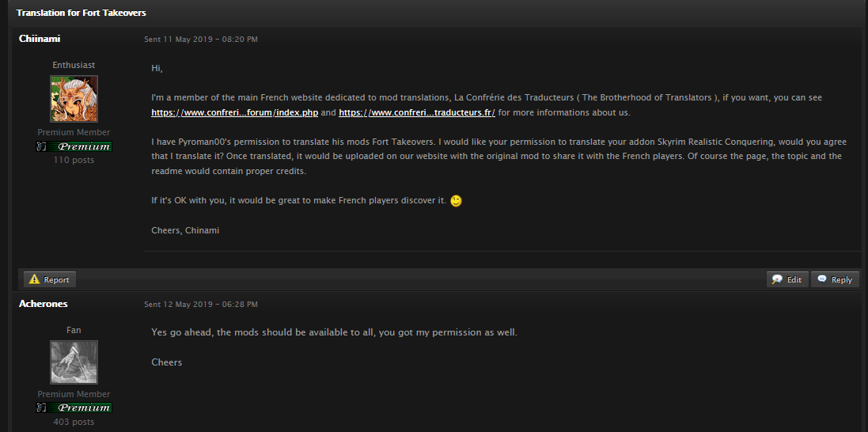Image resolution: width=868 pixels, height=432 pixels.
Task: Click the winking smiley emoji
Action: tap(456, 201)
